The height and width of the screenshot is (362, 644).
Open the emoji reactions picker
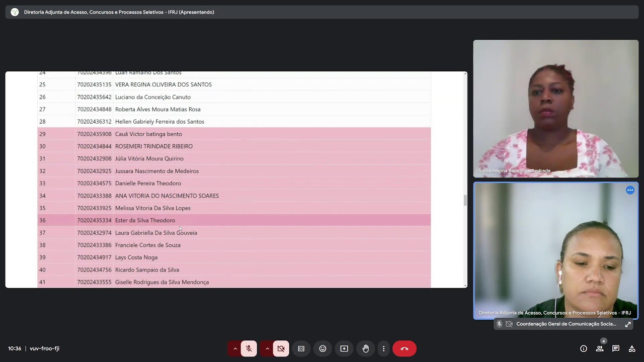[323, 348]
